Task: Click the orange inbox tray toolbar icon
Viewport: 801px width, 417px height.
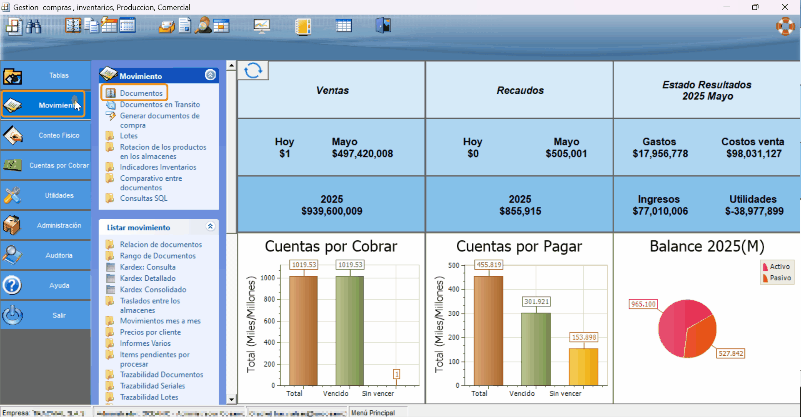Action: pos(164,26)
